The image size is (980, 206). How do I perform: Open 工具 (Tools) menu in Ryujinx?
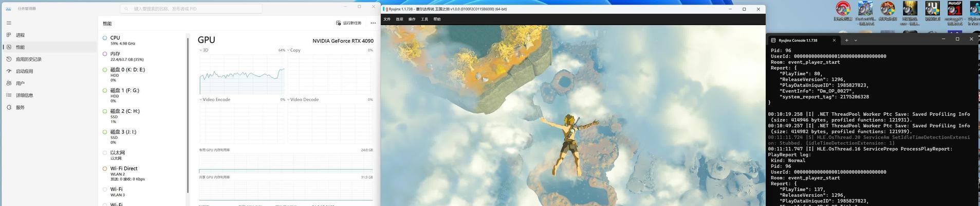(424, 19)
